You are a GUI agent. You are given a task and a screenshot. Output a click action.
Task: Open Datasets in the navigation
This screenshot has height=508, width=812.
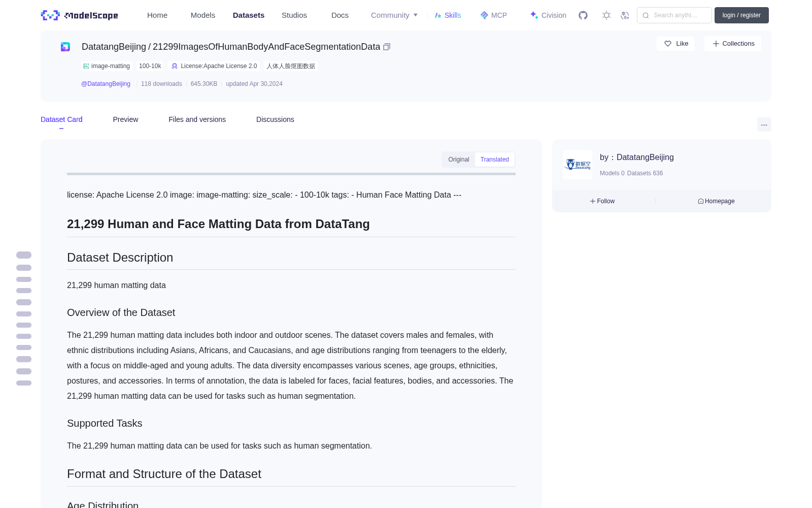249,15
